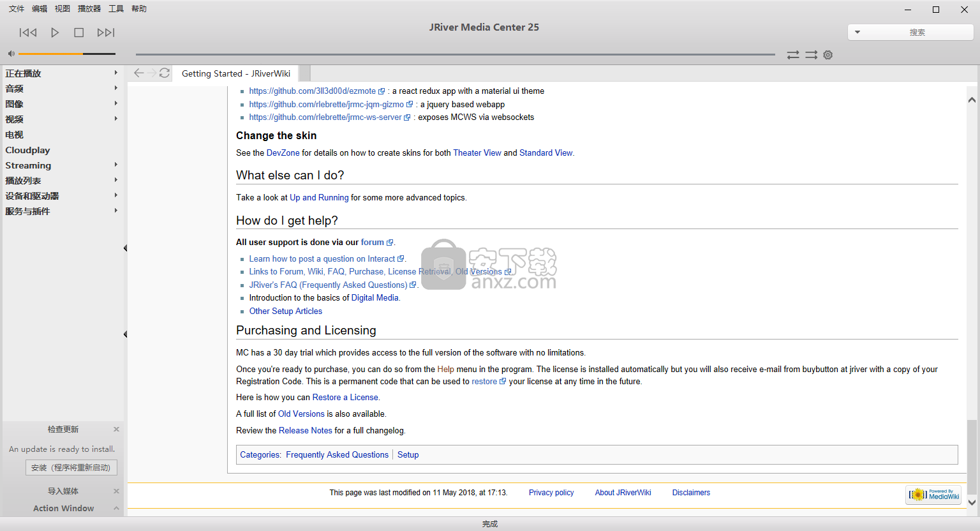The image size is (980, 531).
Task: Expand the 音频 tree arrow
Action: [115, 88]
